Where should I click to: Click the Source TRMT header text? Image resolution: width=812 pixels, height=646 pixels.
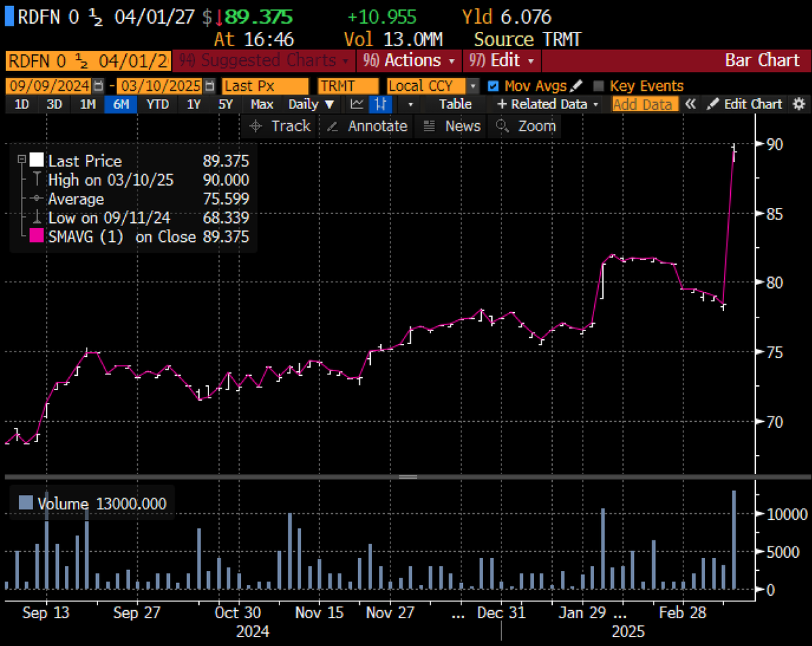click(x=527, y=39)
